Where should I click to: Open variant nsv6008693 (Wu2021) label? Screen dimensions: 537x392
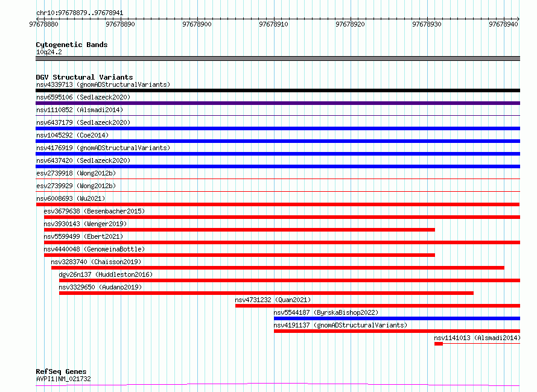pyautogui.click(x=71, y=198)
